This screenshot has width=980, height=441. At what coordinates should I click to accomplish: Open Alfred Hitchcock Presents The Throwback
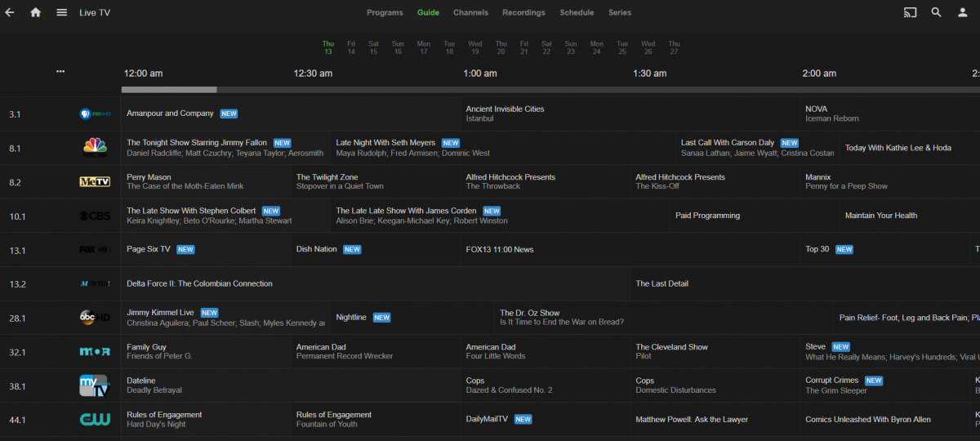[545, 181]
